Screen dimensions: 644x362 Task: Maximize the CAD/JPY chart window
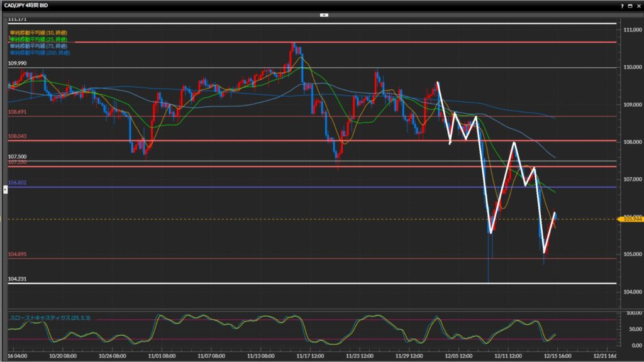(630, 5)
